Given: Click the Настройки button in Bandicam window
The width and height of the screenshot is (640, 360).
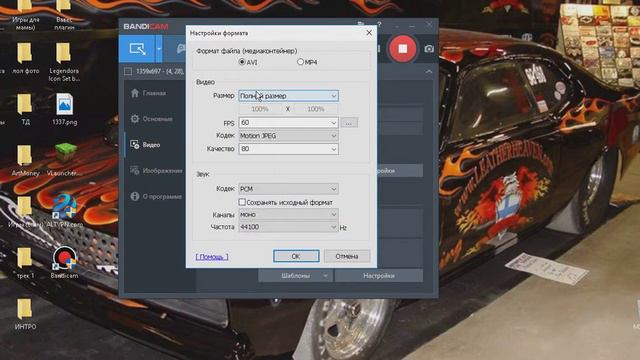Looking at the screenshot, I should click(379, 276).
